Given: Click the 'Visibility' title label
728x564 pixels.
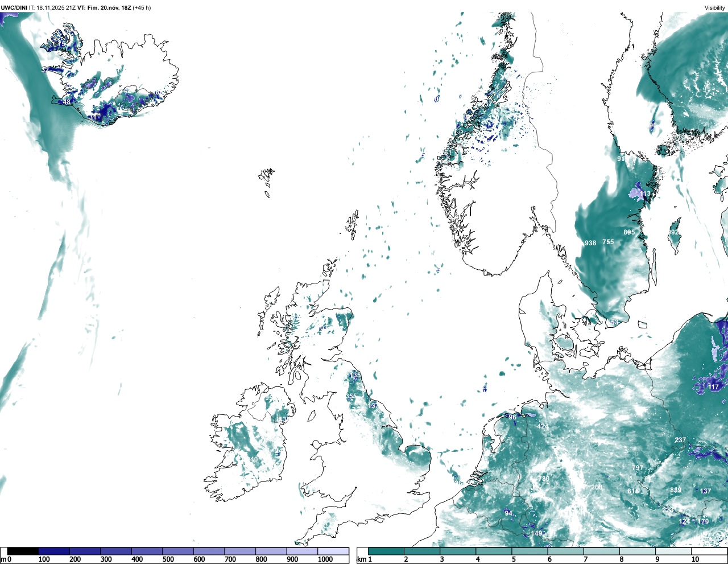Looking at the screenshot, I should (x=714, y=7).
